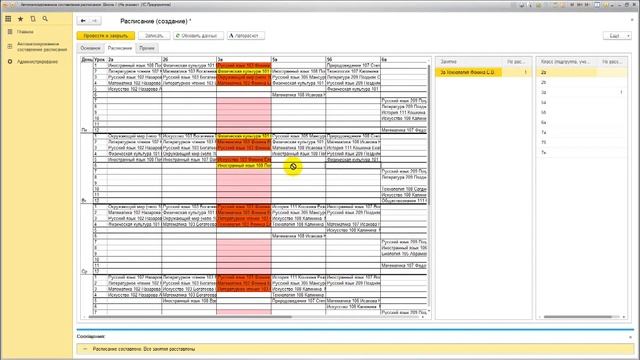
Task: Select the 5б class column header
Action: tap(353, 60)
